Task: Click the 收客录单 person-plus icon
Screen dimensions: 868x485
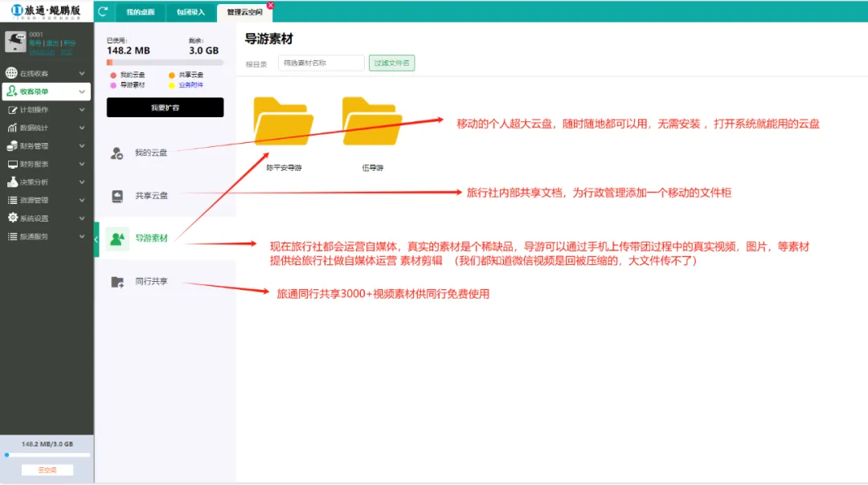Action: (x=12, y=92)
